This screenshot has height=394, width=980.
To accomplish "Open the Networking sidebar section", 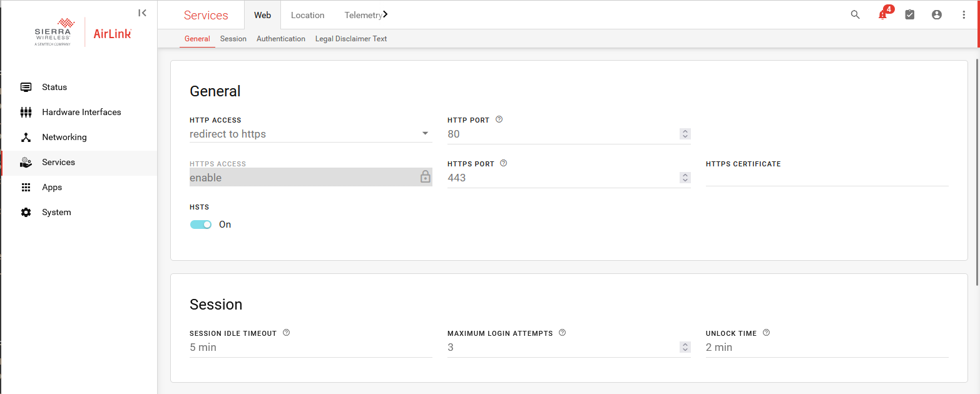I will (x=64, y=137).
